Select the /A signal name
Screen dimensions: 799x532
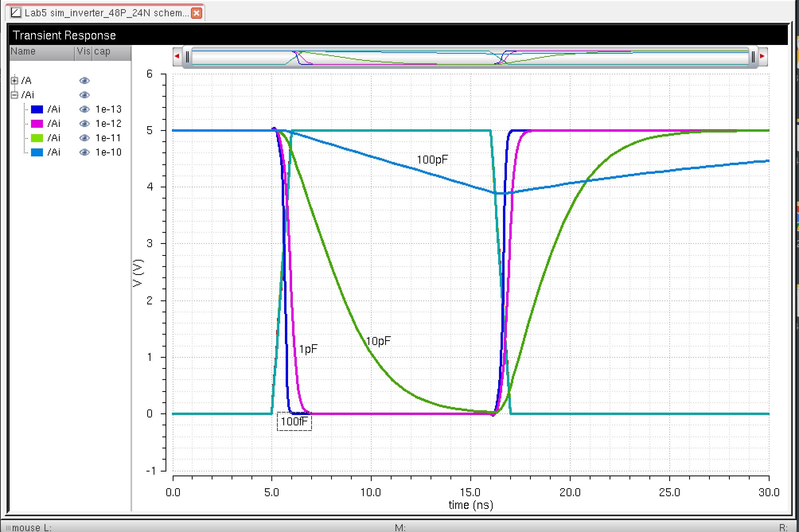[x=26, y=81]
